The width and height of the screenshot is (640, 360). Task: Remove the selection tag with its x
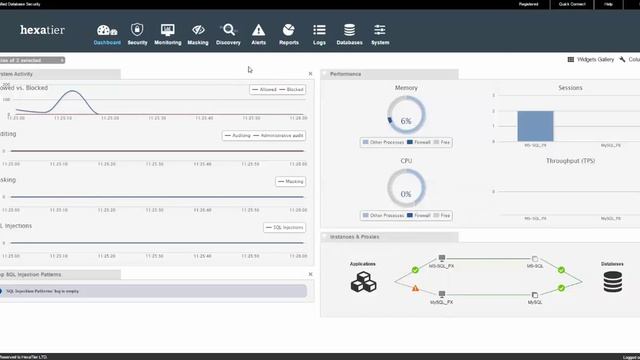[62, 60]
